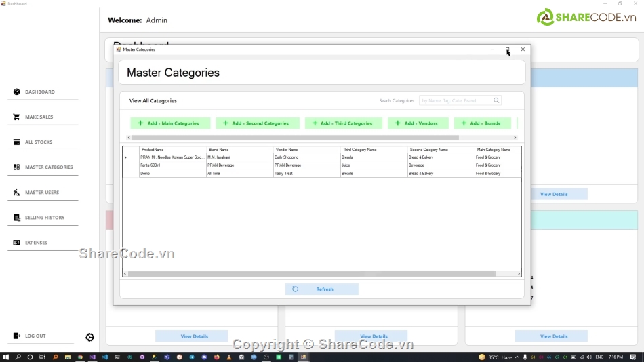
Task: Refresh the categories list
Action: click(x=321, y=289)
